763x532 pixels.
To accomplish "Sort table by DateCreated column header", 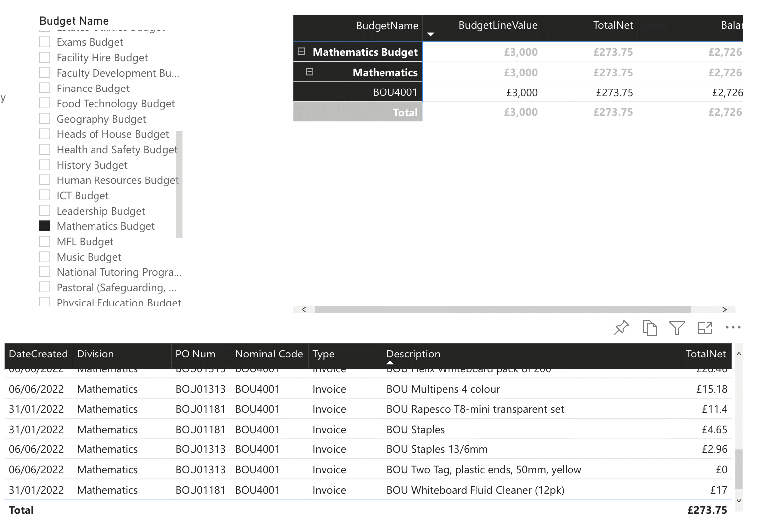I will tap(38, 354).
